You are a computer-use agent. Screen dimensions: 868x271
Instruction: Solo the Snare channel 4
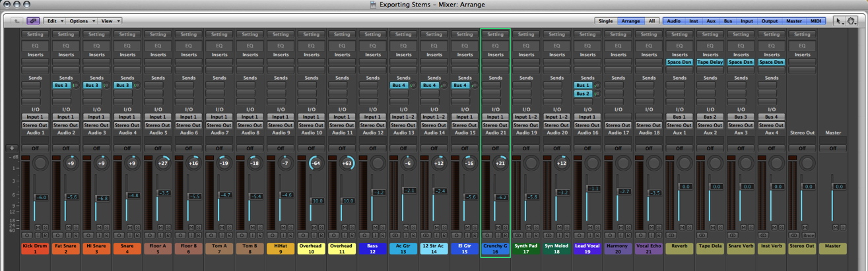137,227
